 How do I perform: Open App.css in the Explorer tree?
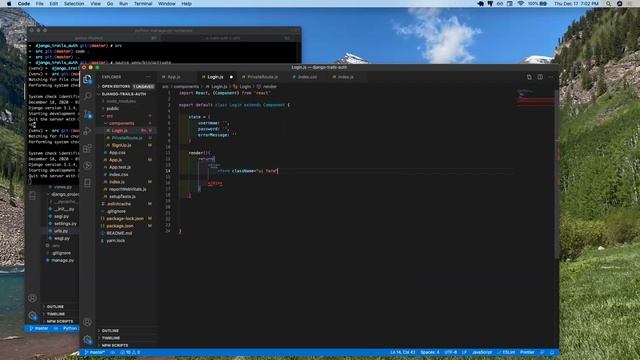(x=117, y=153)
